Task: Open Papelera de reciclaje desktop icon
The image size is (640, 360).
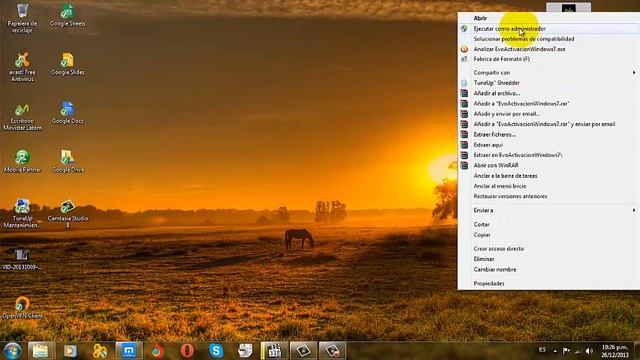Action: pyautogui.click(x=22, y=18)
